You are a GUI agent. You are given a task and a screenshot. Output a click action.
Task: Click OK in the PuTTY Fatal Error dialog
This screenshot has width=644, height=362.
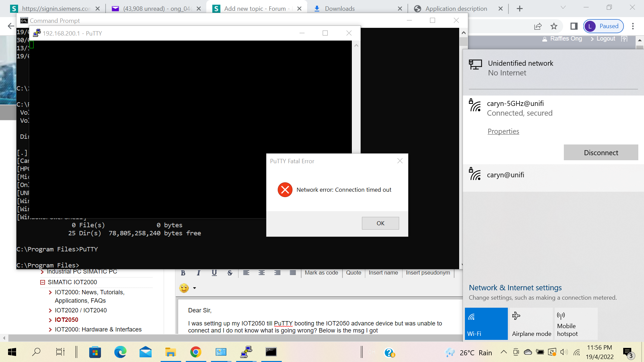[380, 223]
